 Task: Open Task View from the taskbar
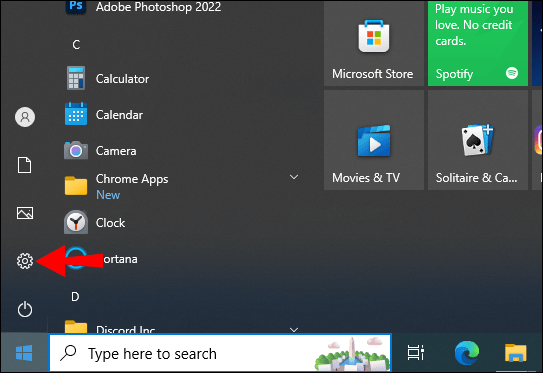[x=416, y=353]
